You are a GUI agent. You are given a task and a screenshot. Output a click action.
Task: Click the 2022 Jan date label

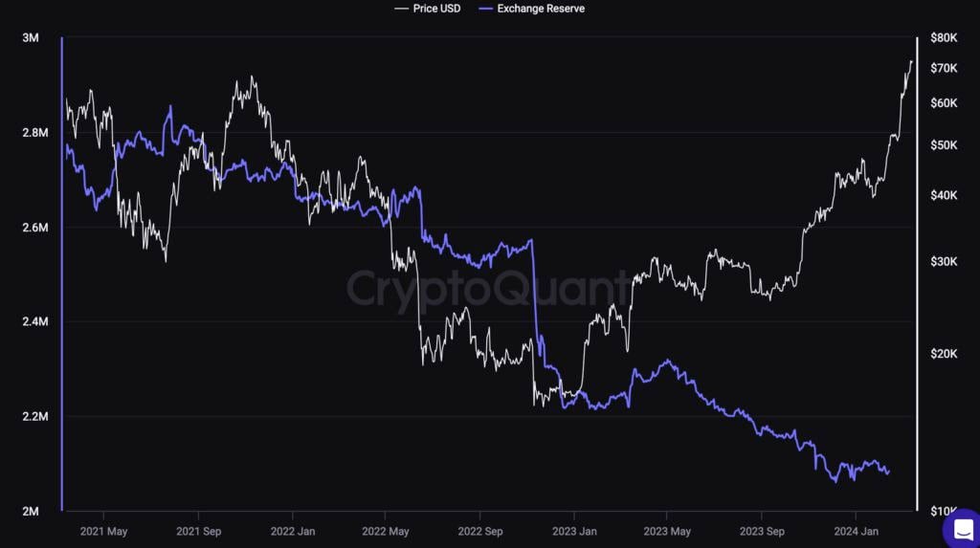pyautogui.click(x=294, y=531)
